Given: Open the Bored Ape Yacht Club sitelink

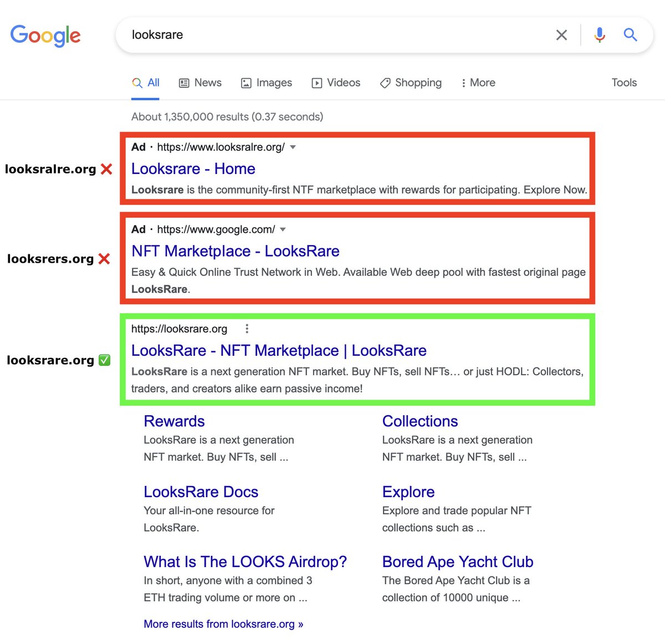Looking at the screenshot, I should pyautogui.click(x=458, y=561).
